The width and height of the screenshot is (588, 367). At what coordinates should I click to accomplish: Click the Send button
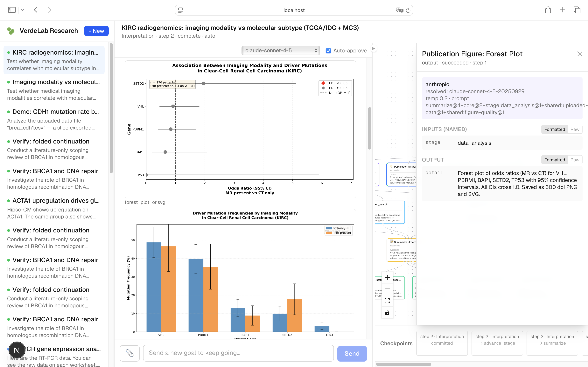352,354
